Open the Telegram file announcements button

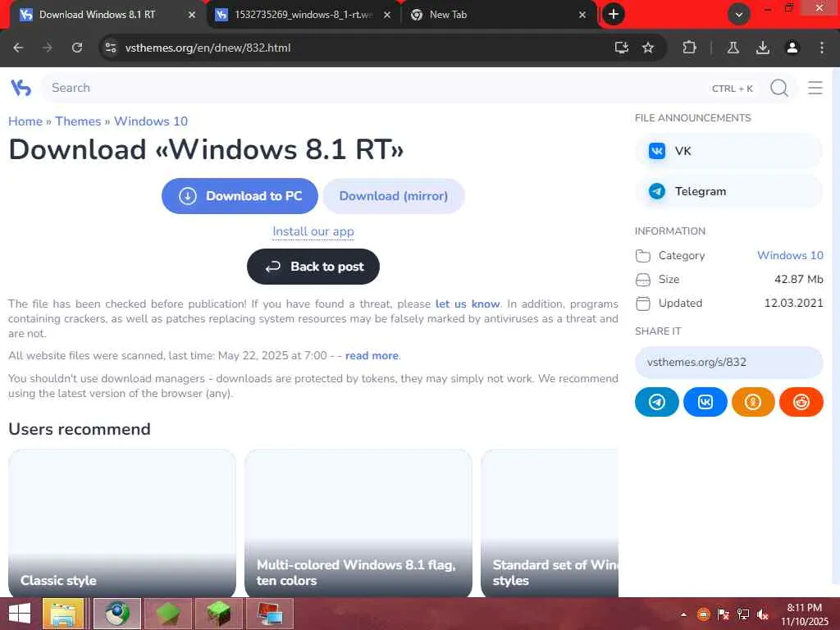tap(728, 191)
